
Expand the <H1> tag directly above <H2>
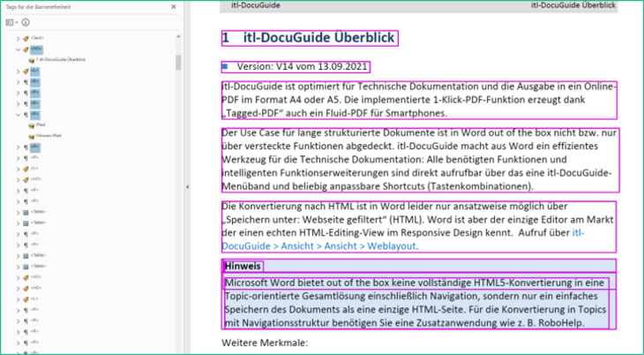[18, 277]
